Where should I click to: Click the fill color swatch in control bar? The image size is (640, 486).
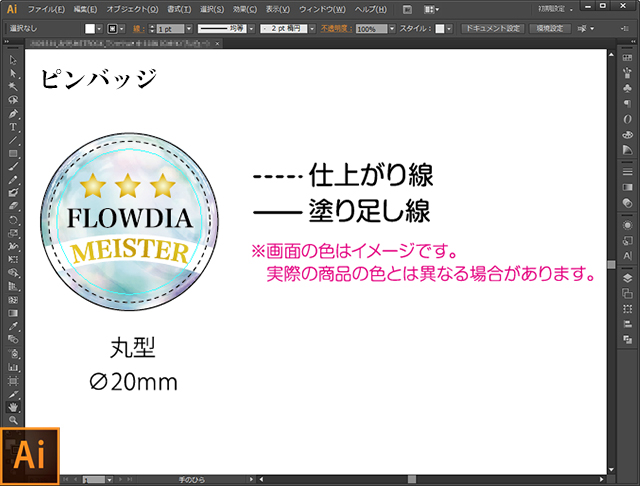click(x=89, y=29)
